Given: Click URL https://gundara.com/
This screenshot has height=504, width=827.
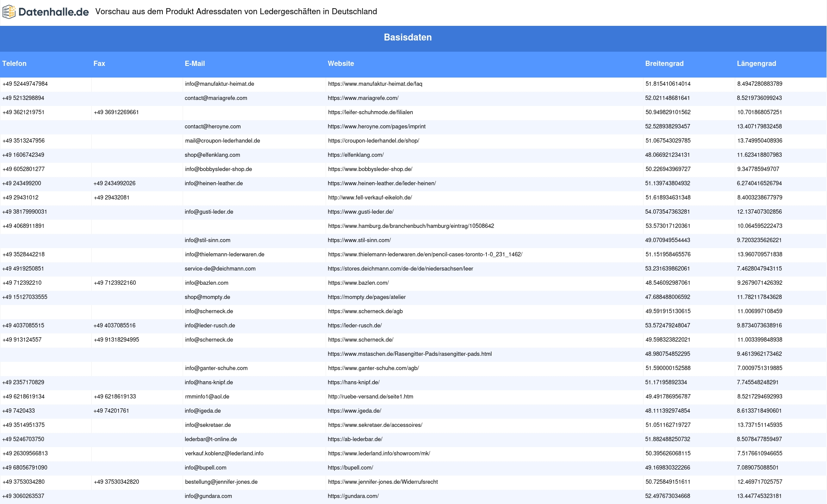Looking at the screenshot, I should (x=353, y=496).
